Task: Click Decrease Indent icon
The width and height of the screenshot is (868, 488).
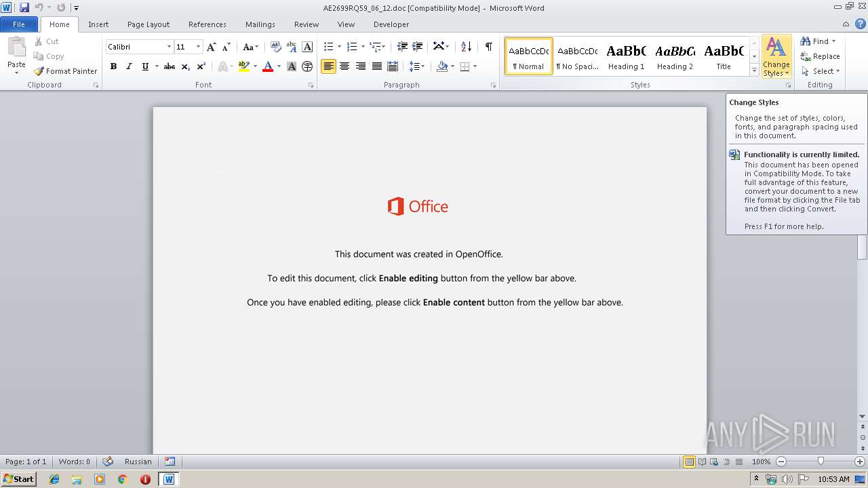Action: pyautogui.click(x=402, y=47)
